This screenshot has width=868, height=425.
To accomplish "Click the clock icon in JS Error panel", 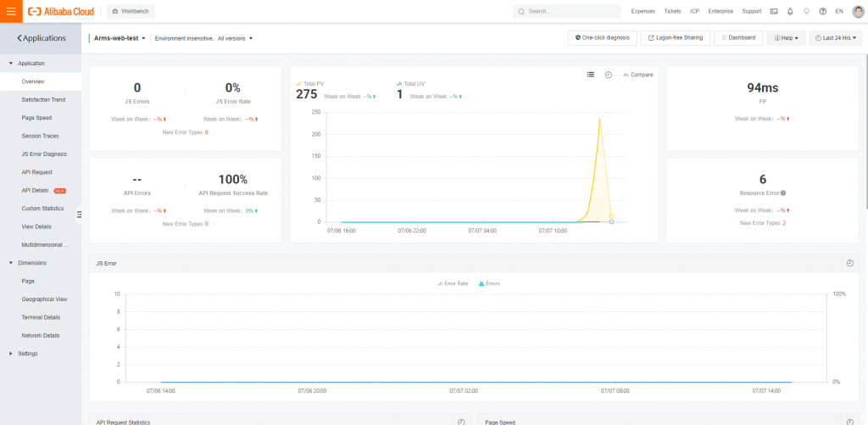I will pos(850,263).
